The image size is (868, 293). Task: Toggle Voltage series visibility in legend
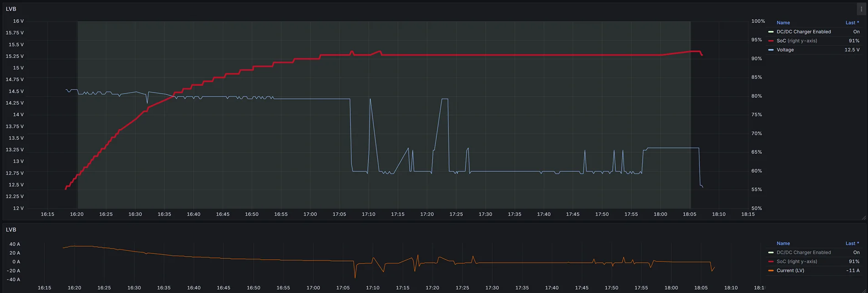(785, 50)
